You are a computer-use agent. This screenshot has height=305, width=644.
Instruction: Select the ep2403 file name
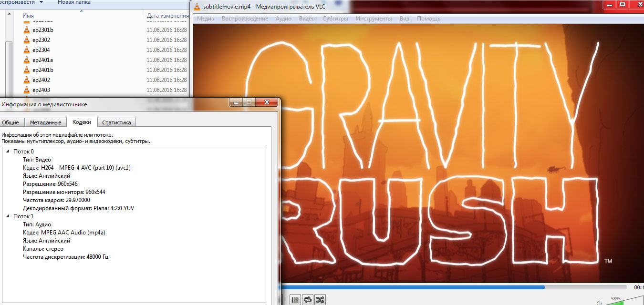pos(41,90)
